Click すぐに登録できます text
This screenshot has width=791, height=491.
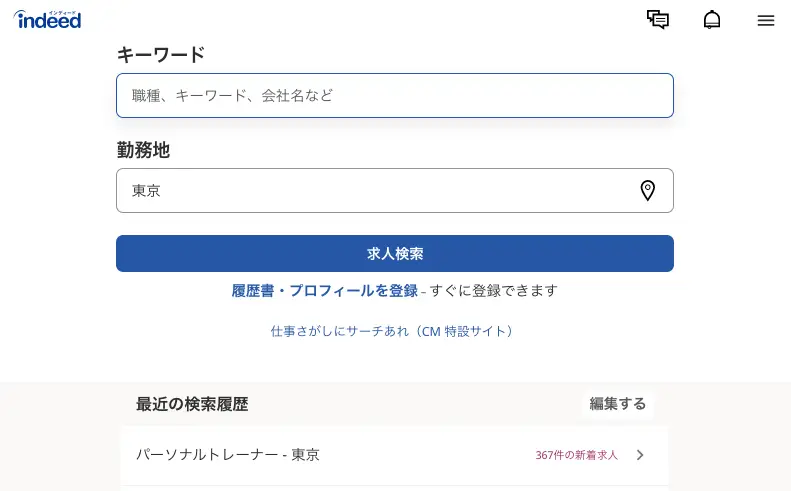pos(493,291)
